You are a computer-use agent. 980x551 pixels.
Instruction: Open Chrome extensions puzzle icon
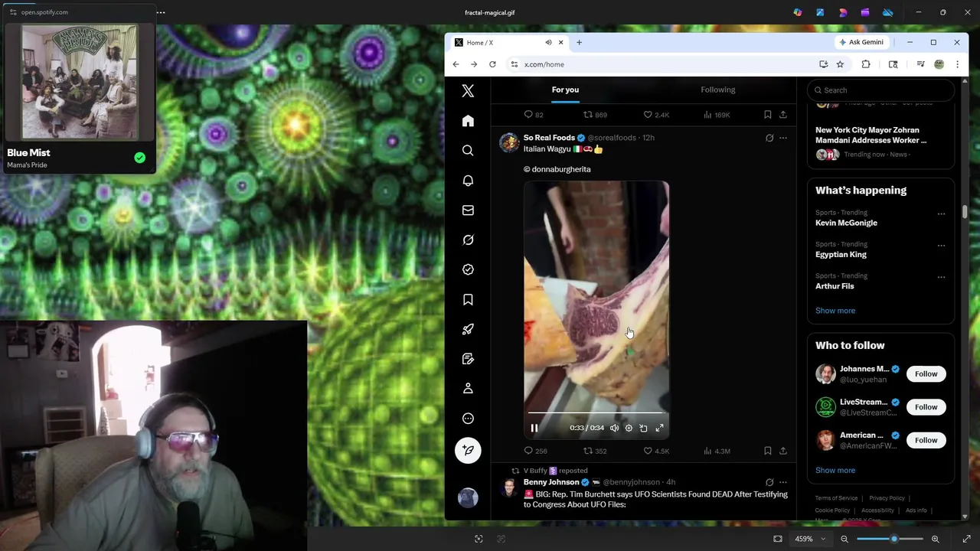tap(866, 64)
